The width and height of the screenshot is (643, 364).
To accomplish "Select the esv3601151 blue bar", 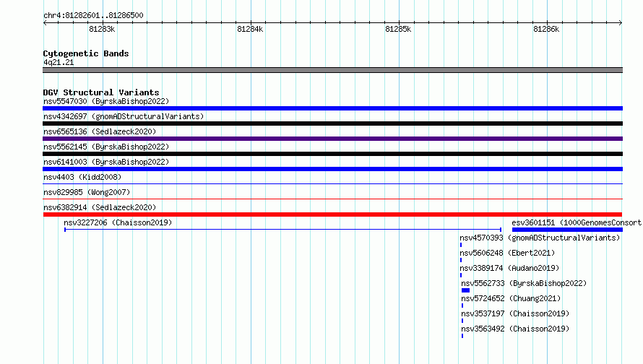I will (568, 230).
